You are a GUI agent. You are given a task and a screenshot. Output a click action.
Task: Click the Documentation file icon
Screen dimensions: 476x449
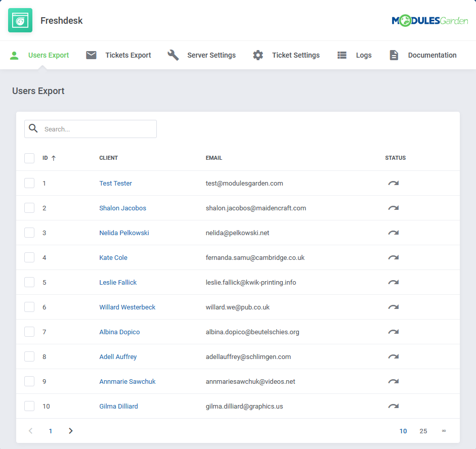tap(394, 55)
